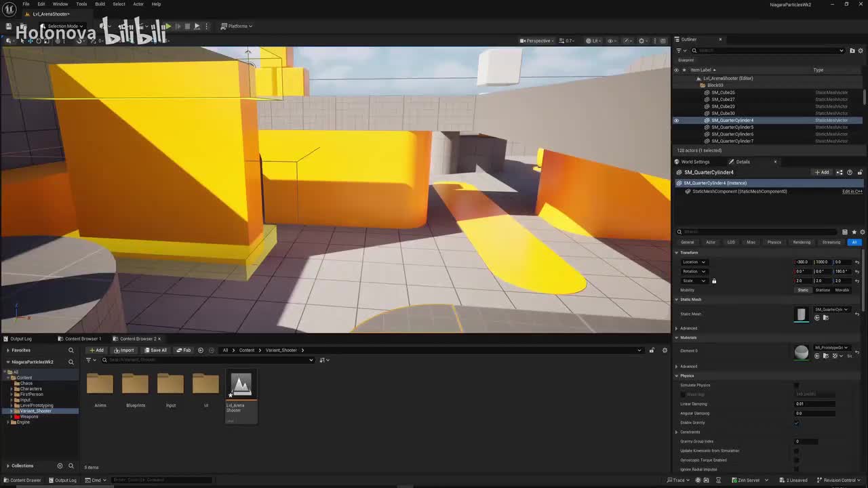The height and width of the screenshot is (488, 868).
Task: Enable the Simulate Physics checkbox
Action: tap(797, 385)
